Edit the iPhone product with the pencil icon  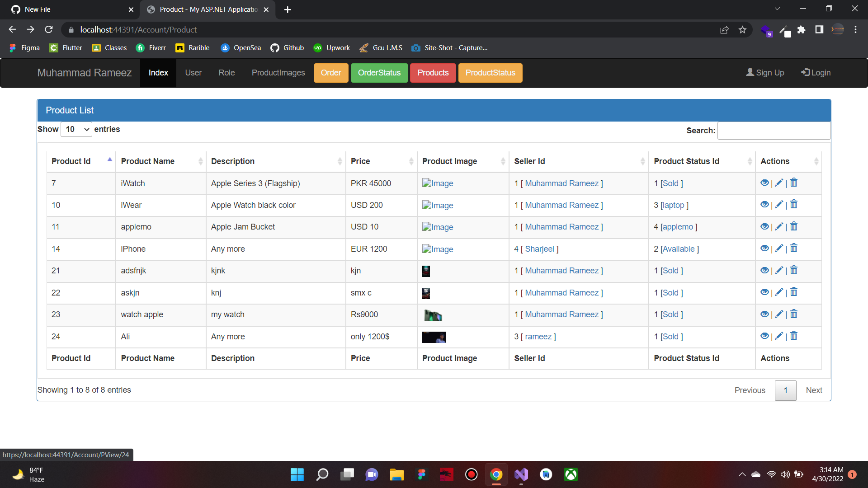tap(779, 248)
